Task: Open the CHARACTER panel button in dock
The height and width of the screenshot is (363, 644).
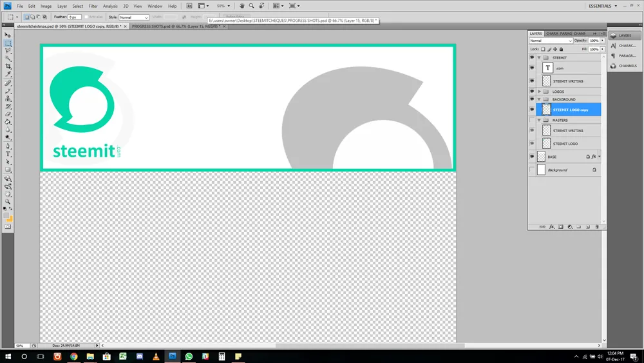Action: click(x=624, y=46)
